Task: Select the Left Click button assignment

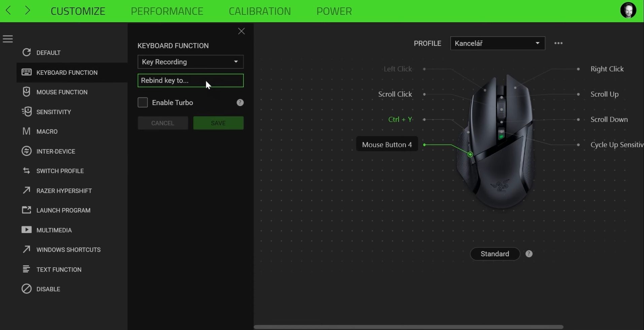Action: (x=398, y=69)
